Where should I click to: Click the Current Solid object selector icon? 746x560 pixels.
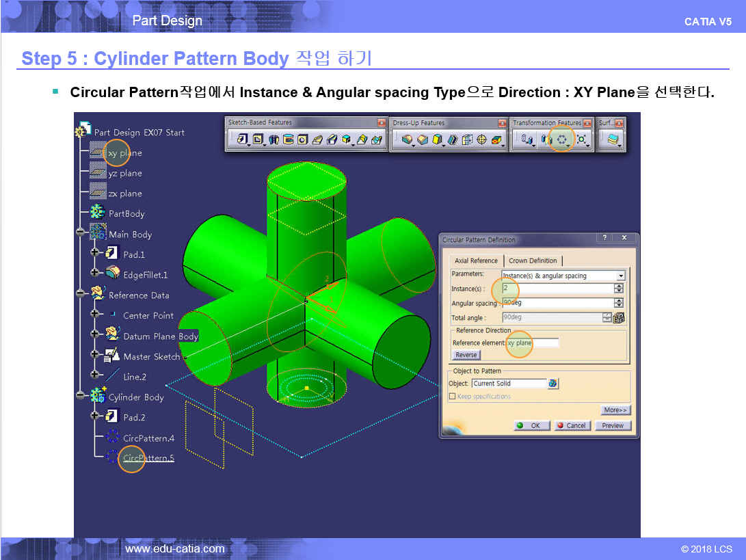pyautogui.click(x=552, y=384)
